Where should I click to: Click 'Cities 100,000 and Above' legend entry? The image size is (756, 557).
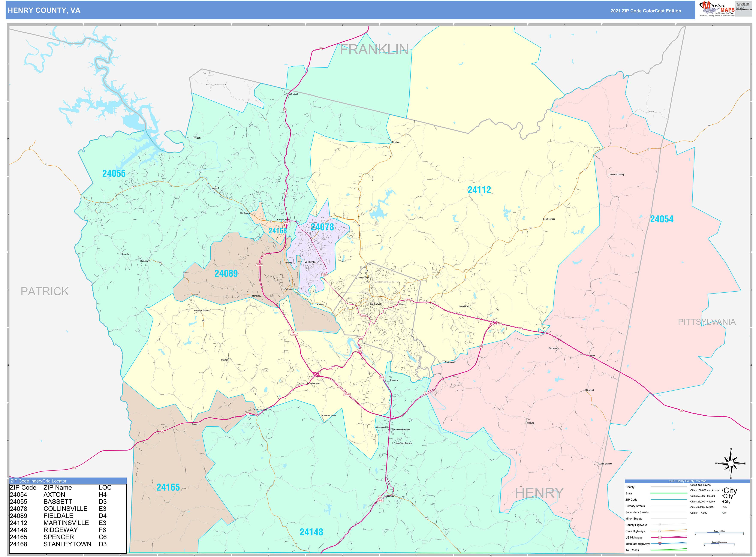coord(704,491)
